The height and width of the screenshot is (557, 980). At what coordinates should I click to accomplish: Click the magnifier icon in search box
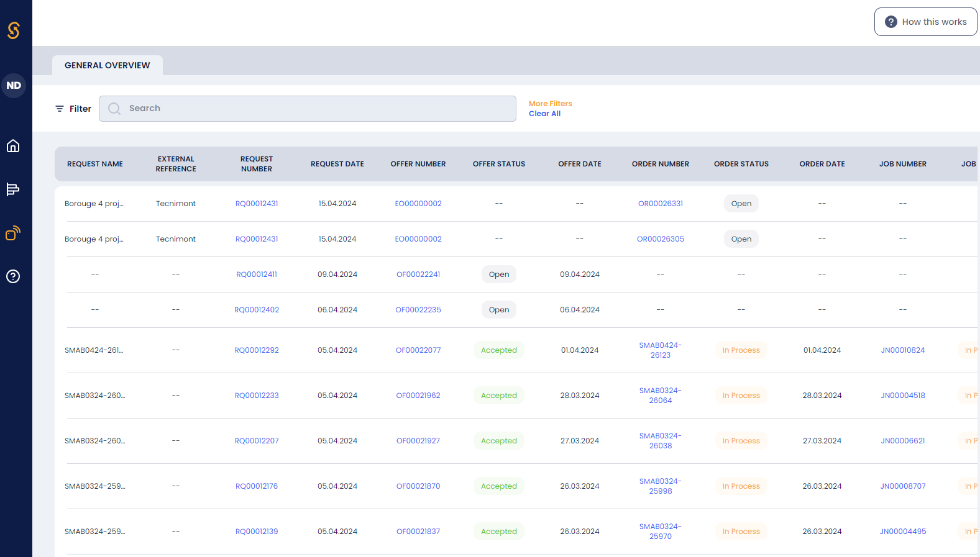coord(114,109)
